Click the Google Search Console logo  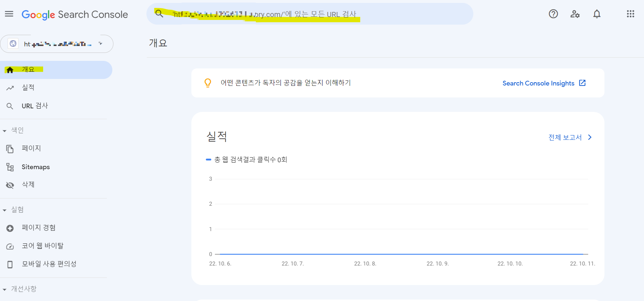[75, 14]
